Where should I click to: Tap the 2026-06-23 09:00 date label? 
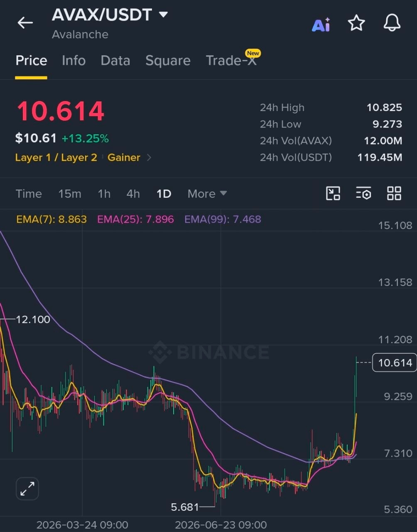coord(221,525)
